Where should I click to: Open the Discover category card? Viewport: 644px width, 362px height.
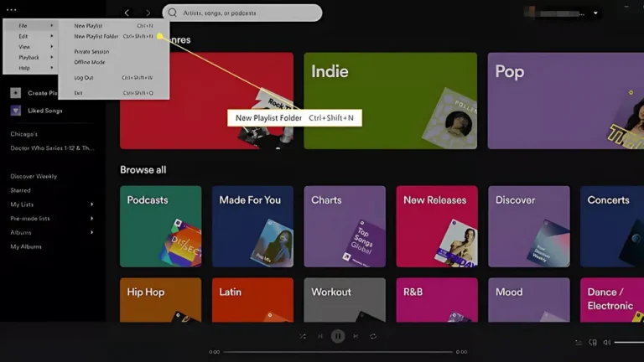click(x=529, y=226)
